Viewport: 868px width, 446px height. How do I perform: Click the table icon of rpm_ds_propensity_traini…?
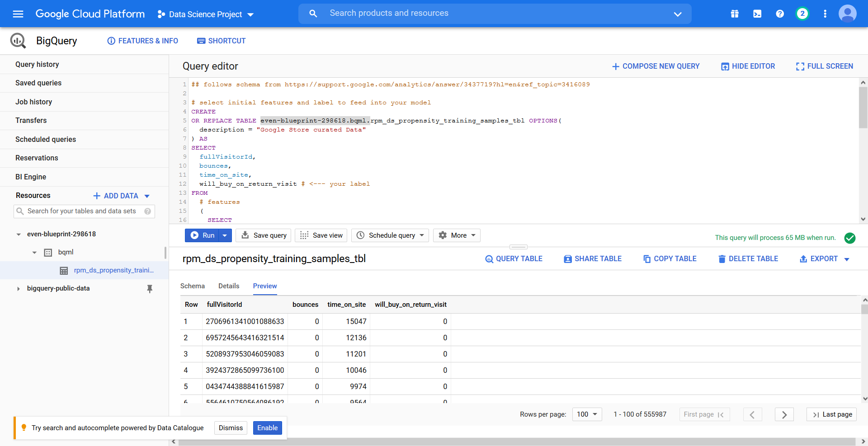coord(64,270)
